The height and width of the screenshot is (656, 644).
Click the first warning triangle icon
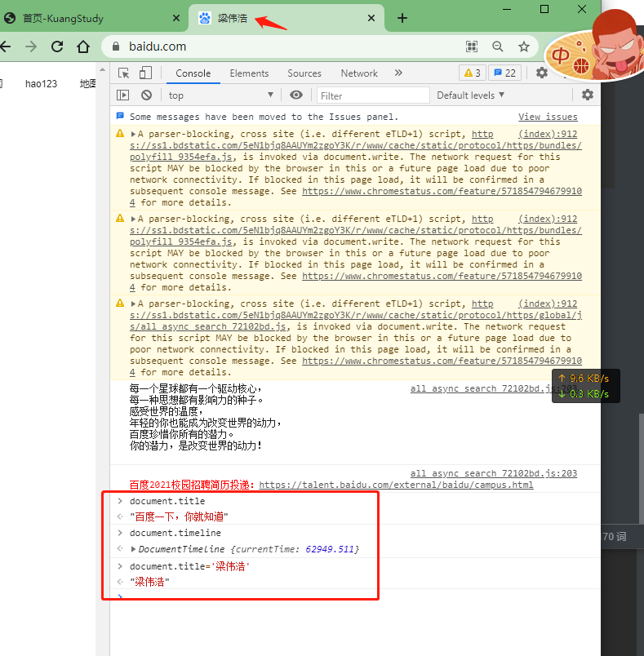coord(120,134)
